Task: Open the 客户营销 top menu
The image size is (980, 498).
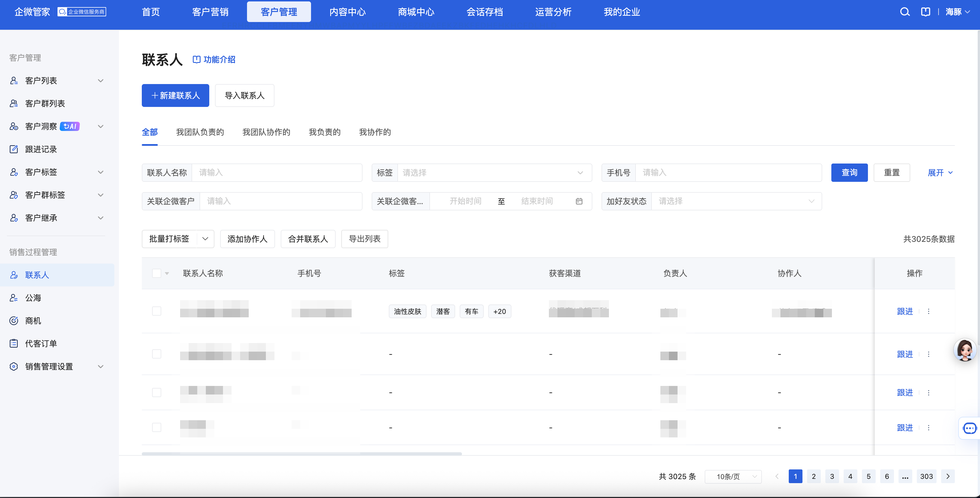Action: pos(210,12)
